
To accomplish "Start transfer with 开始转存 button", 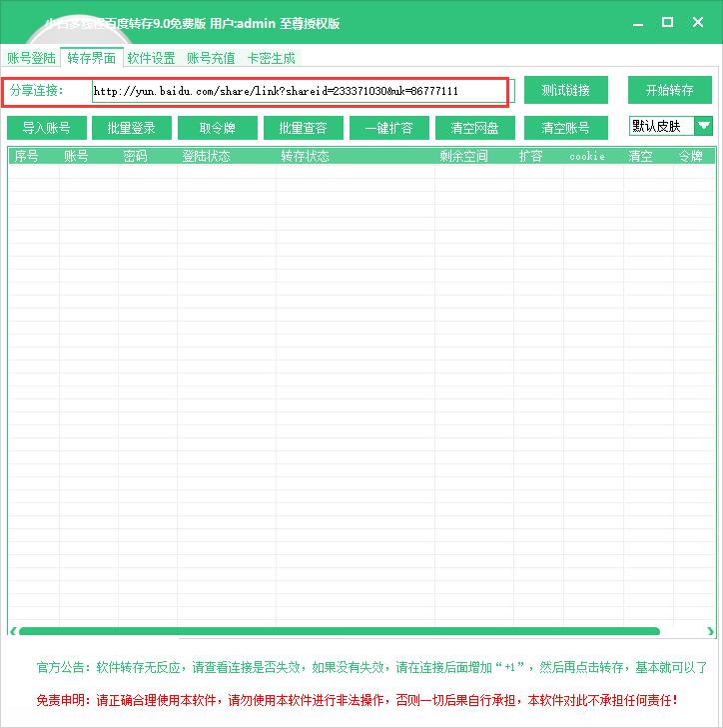I will [x=669, y=90].
